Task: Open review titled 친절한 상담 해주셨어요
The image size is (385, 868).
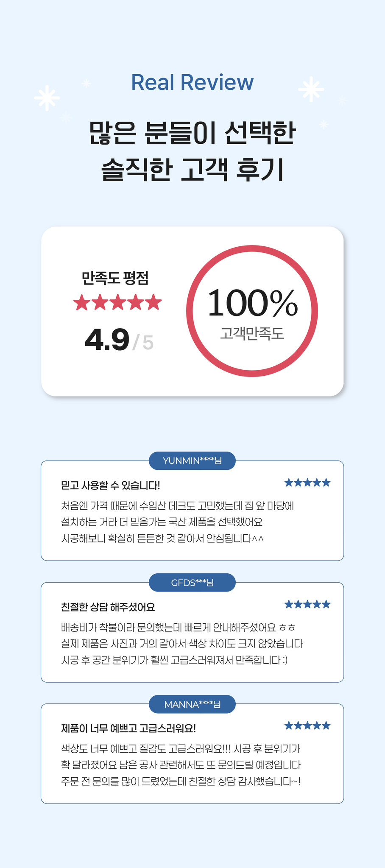Action: coord(108,607)
